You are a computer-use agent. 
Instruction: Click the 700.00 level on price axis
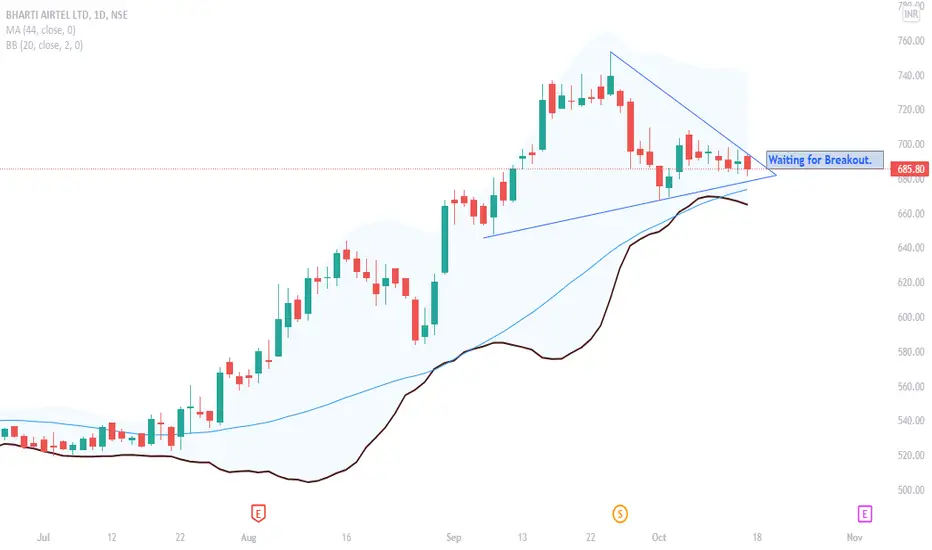pyautogui.click(x=911, y=144)
